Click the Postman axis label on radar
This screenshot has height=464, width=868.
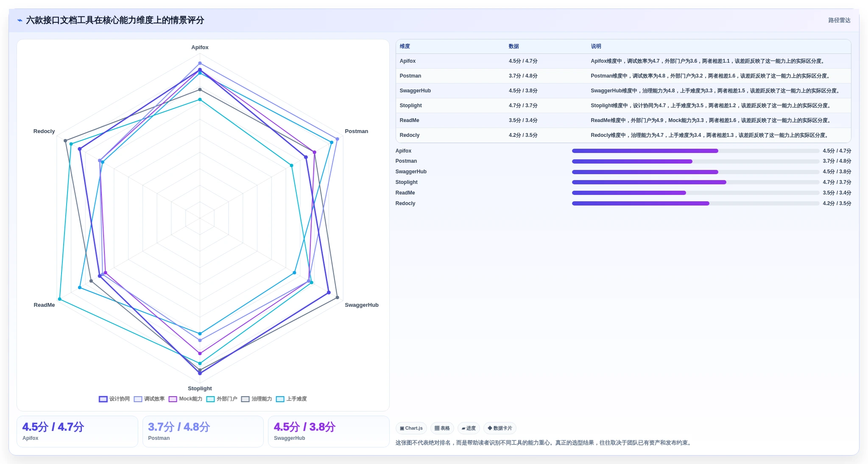(356, 131)
